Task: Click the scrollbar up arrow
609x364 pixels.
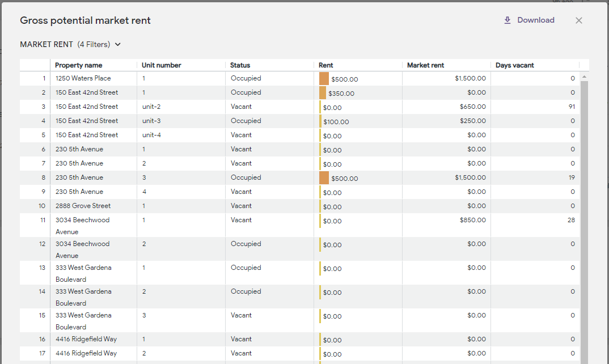Action: point(584,77)
